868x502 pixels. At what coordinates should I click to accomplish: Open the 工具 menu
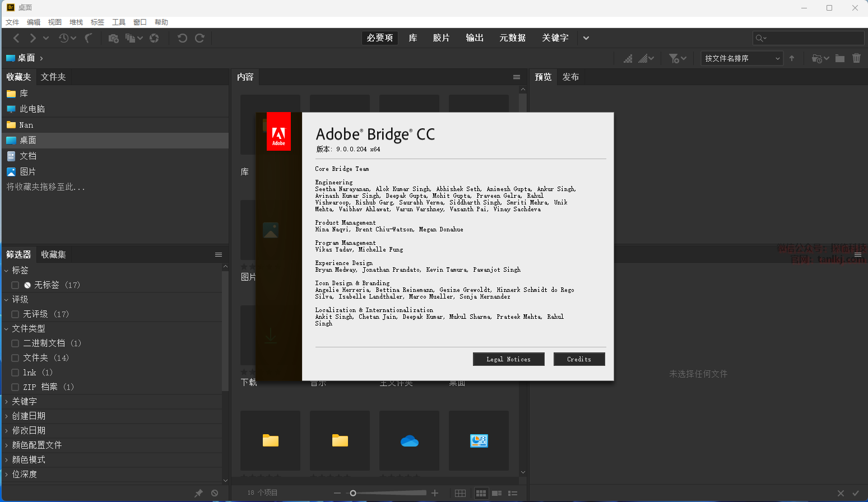[118, 22]
